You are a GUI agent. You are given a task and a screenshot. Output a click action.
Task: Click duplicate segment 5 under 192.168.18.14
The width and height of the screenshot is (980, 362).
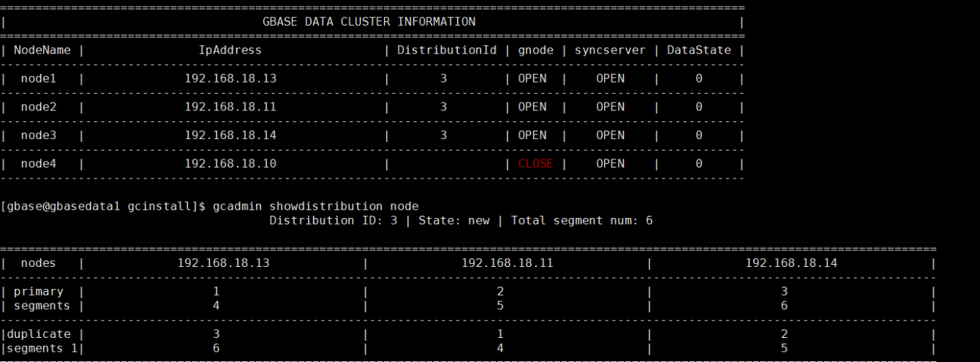[784, 348]
